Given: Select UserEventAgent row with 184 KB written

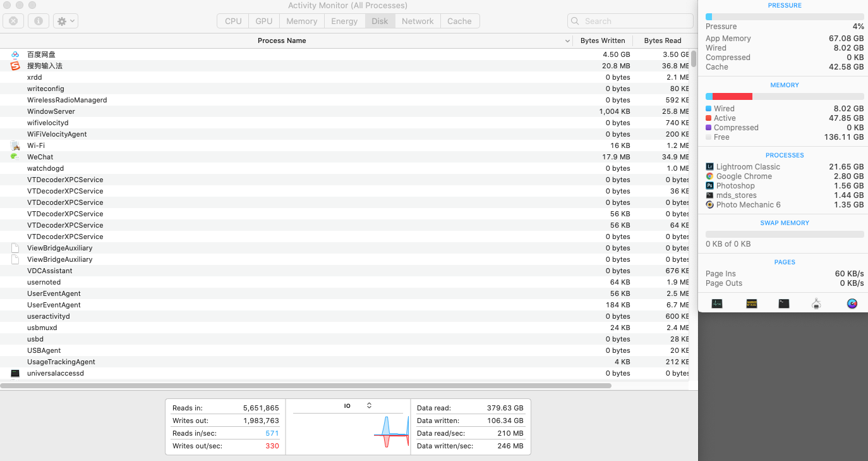Looking at the screenshot, I should point(345,305).
